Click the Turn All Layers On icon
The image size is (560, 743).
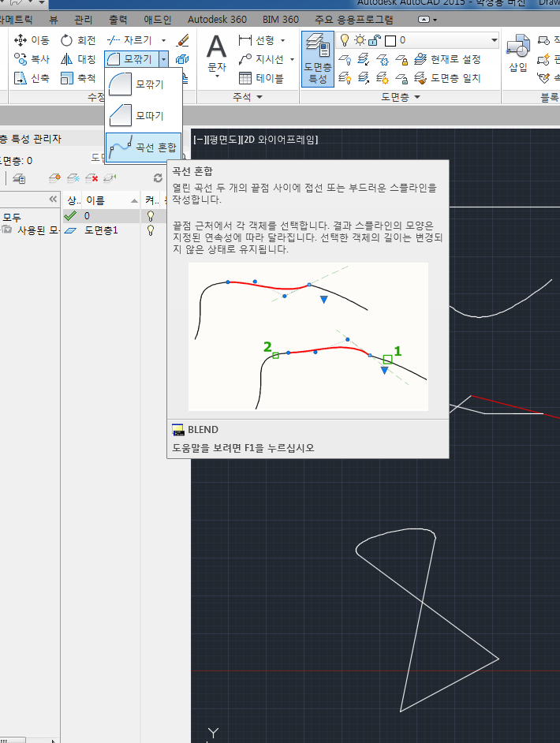tap(345, 78)
